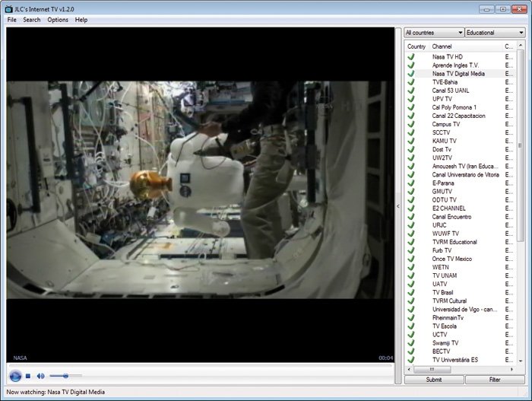The image size is (532, 401).
Task: Expand the Educational category dropdown
Action: click(x=495, y=33)
